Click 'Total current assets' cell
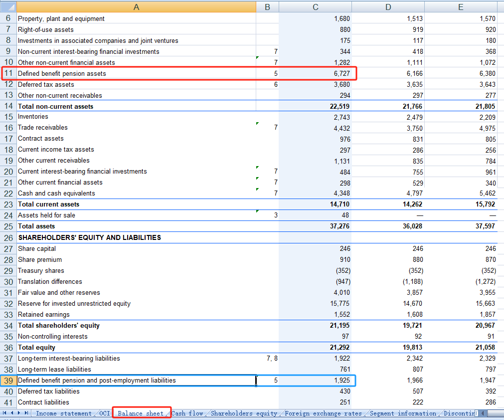This screenshot has height=420, width=504. (x=136, y=204)
